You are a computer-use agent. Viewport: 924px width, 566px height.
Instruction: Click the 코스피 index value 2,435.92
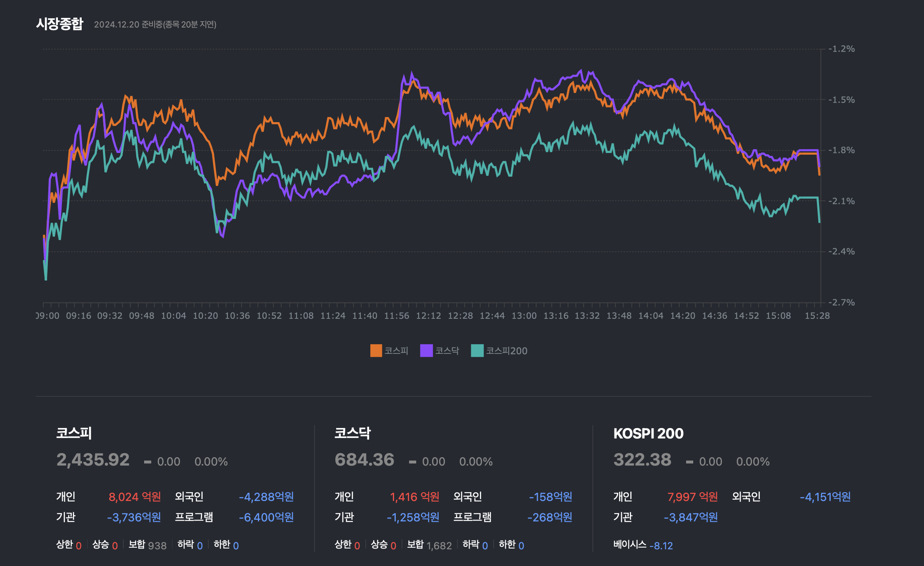pos(93,460)
